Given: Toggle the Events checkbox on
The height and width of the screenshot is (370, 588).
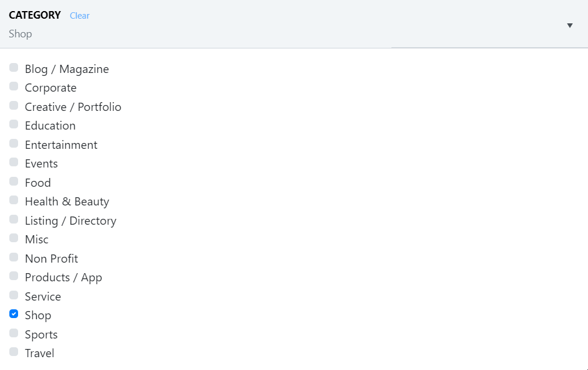Looking at the screenshot, I should click(x=14, y=162).
